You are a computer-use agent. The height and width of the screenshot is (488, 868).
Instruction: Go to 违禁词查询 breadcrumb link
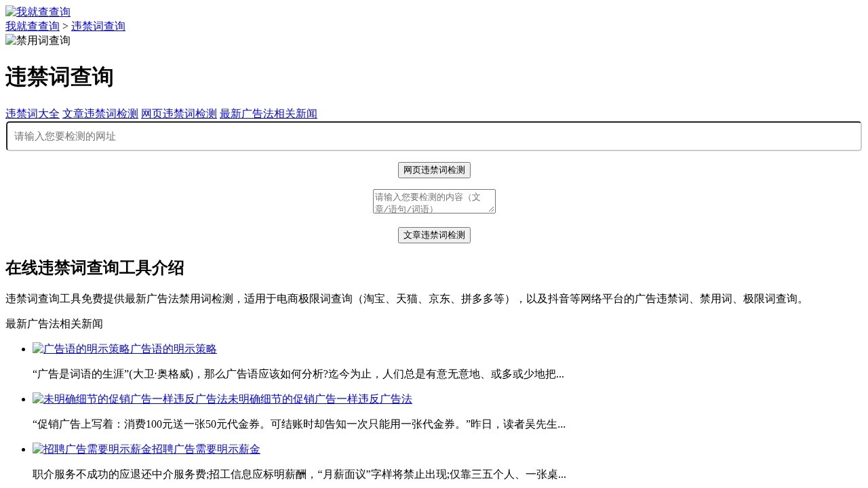pyautogui.click(x=98, y=26)
